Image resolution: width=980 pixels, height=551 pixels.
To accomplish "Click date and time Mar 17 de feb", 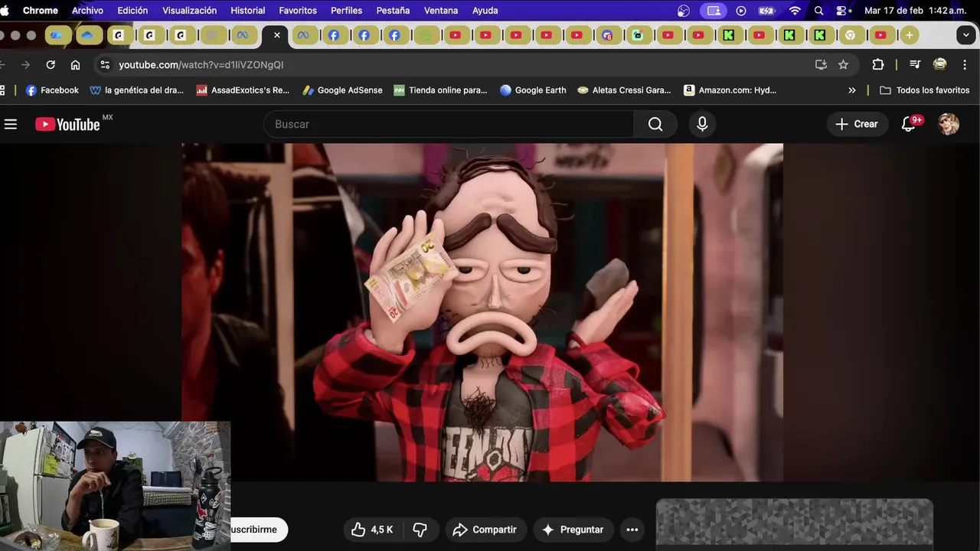I will pyautogui.click(x=916, y=11).
